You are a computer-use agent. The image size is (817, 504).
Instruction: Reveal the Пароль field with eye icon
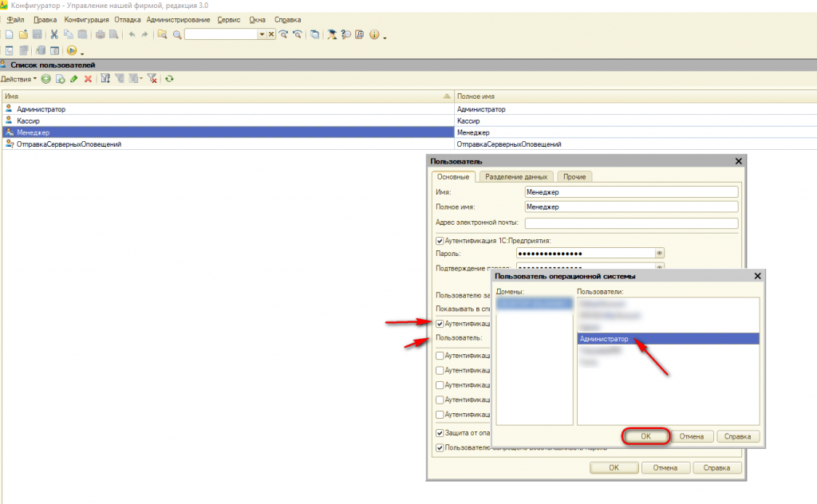click(x=659, y=254)
